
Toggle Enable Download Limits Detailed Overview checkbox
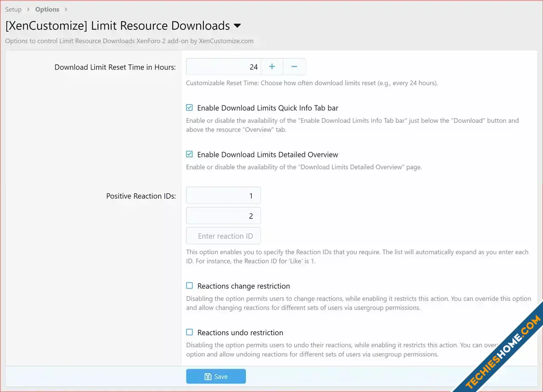tap(189, 154)
